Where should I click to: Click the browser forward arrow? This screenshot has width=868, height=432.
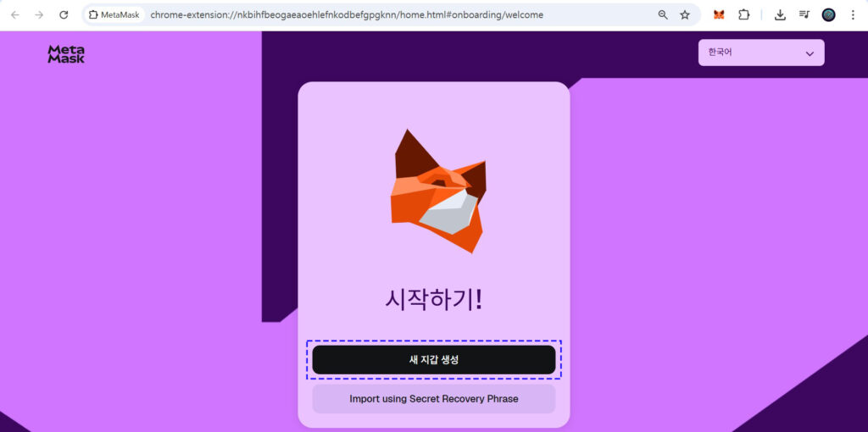39,14
